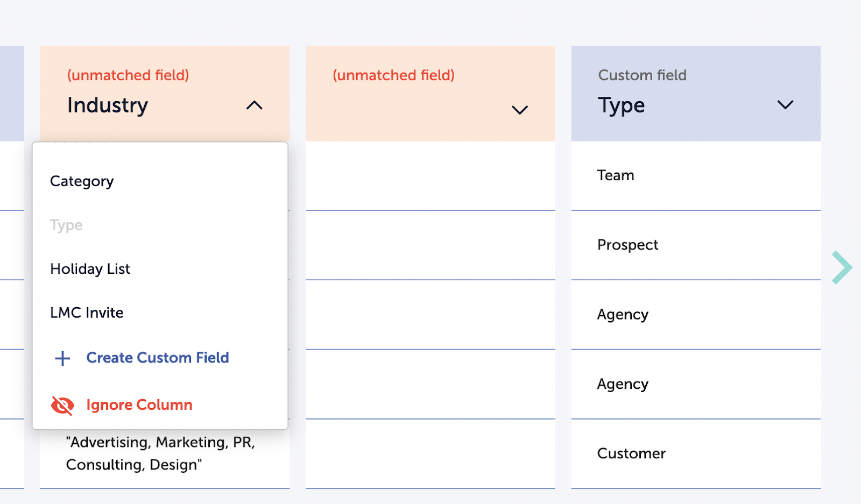
Task: Click the plus icon beside Create Custom Field
Action: click(x=62, y=358)
